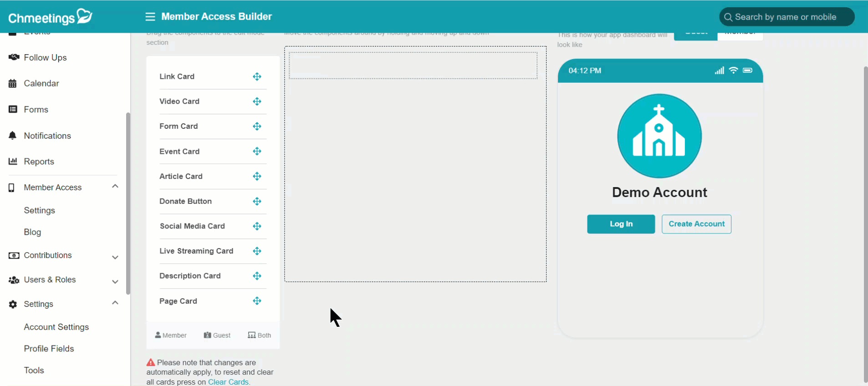Select the Live Streaming Card label
This screenshot has width=868, height=386.
[x=196, y=251]
